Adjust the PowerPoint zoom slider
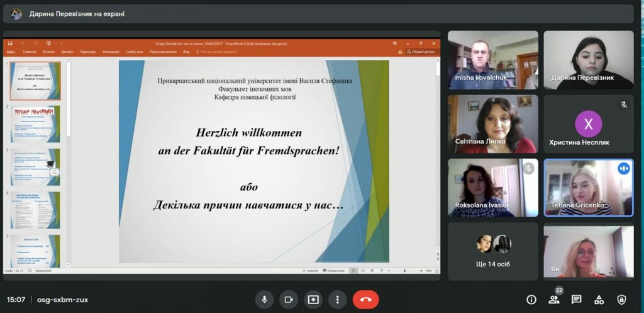This screenshot has height=313, width=644. point(404,271)
